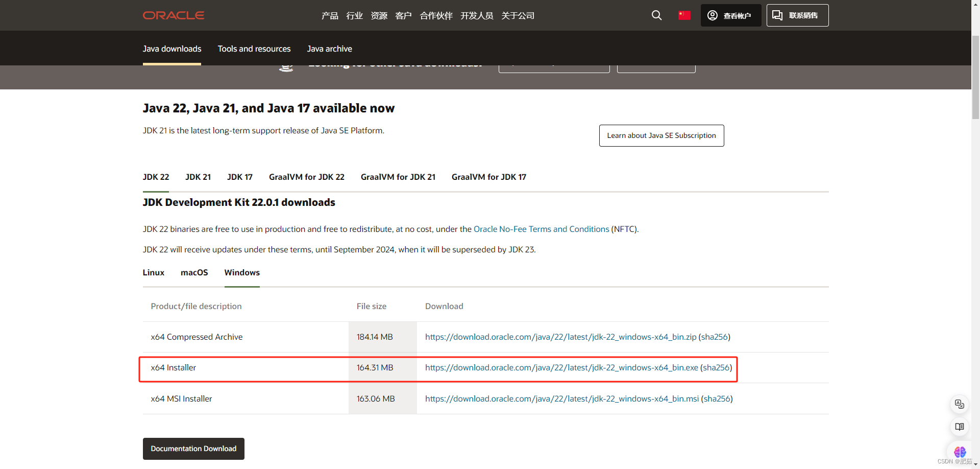Image resolution: width=980 pixels, height=469 pixels.
Task: Open the reading mode book icon
Action: coord(960,427)
